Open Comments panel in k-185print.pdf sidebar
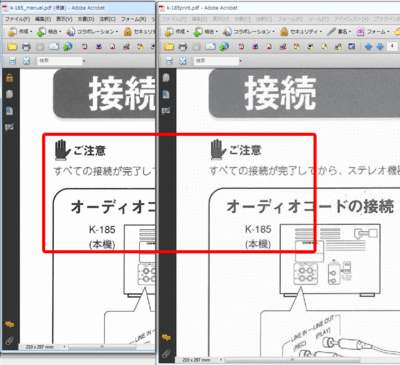This screenshot has height=365, width=400. click(x=166, y=337)
